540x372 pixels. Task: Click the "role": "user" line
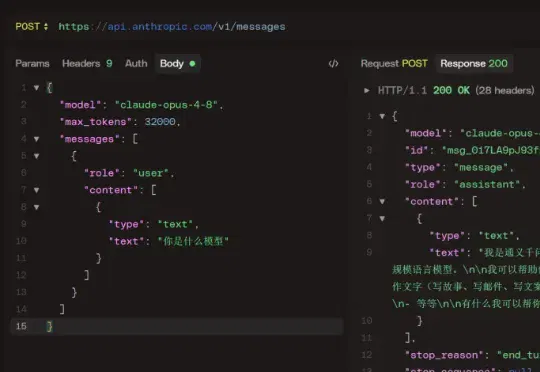click(x=129, y=173)
